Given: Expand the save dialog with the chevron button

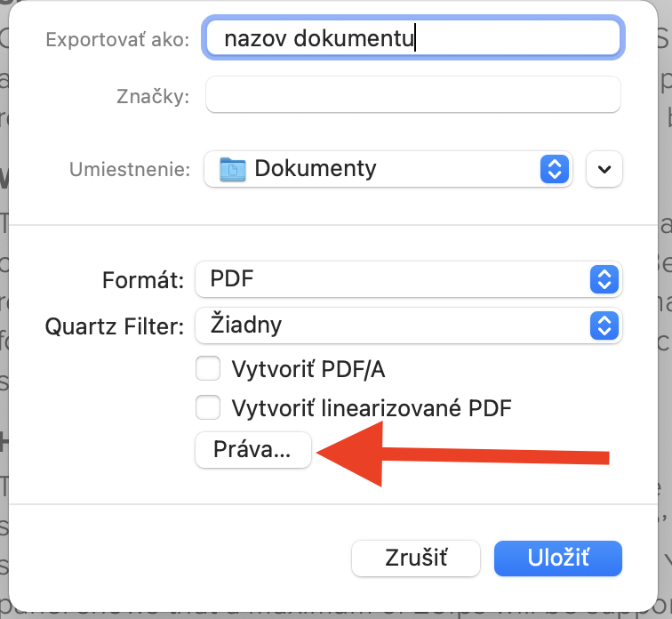Looking at the screenshot, I should (604, 169).
